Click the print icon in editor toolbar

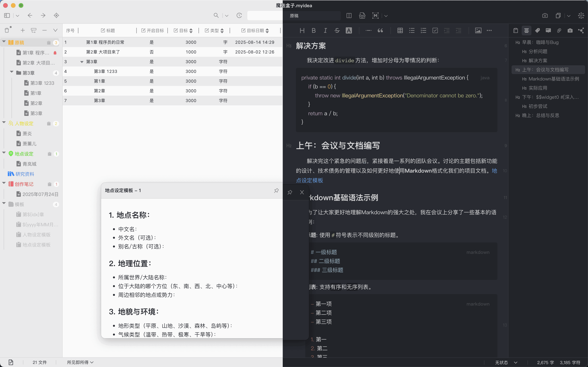[x=362, y=16]
